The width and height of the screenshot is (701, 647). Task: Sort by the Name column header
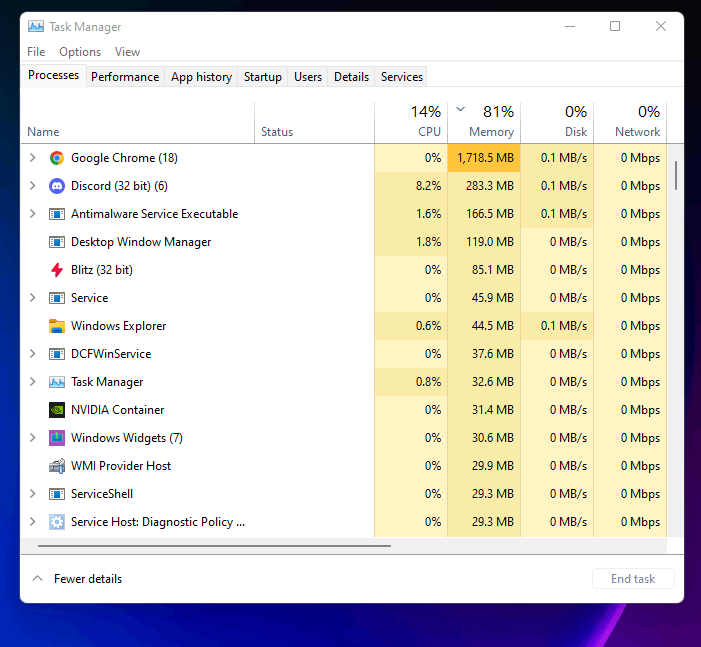(138, 123)
